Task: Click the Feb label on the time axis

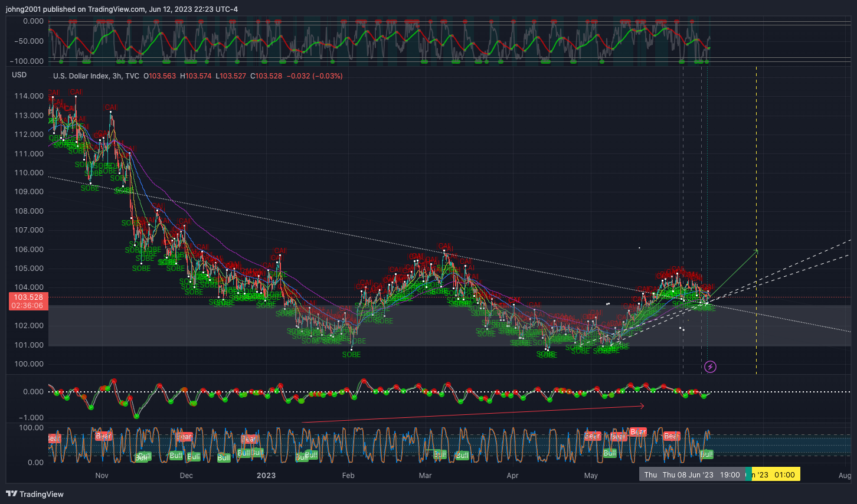Action: tap(348, 476)
